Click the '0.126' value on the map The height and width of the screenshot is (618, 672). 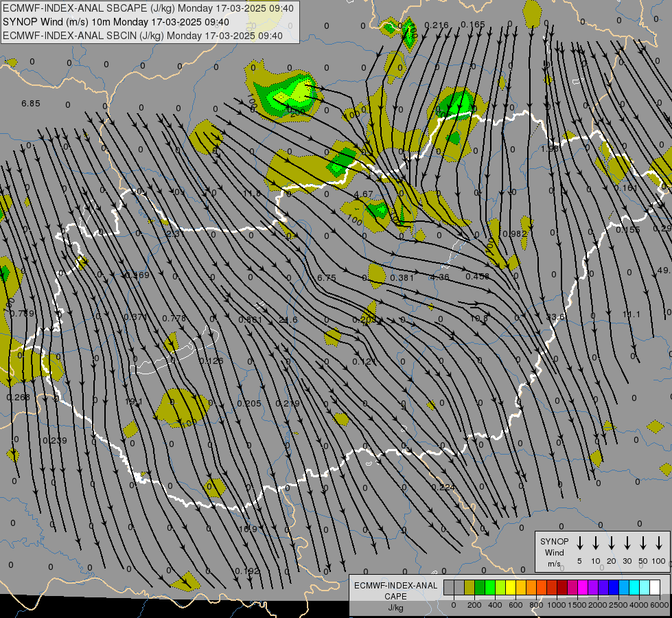tap(211, 361)
